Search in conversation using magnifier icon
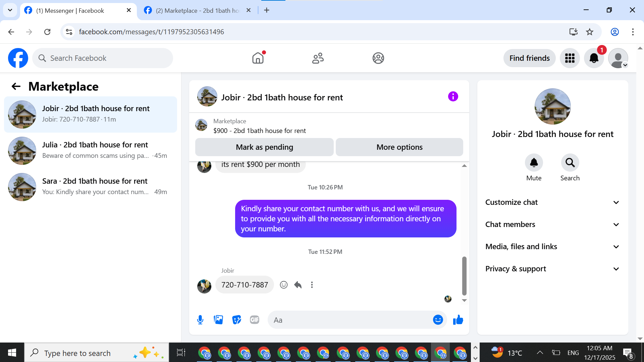 point(570,163)
